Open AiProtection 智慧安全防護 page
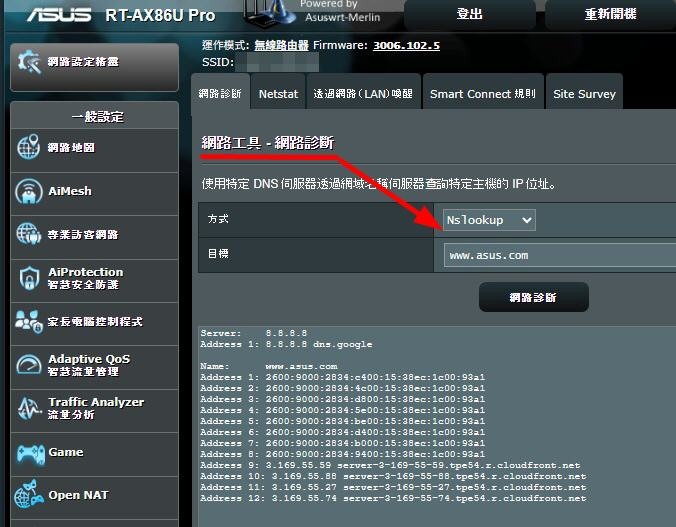This screenshot has width=676, height=527. click(x=94, y=281)
